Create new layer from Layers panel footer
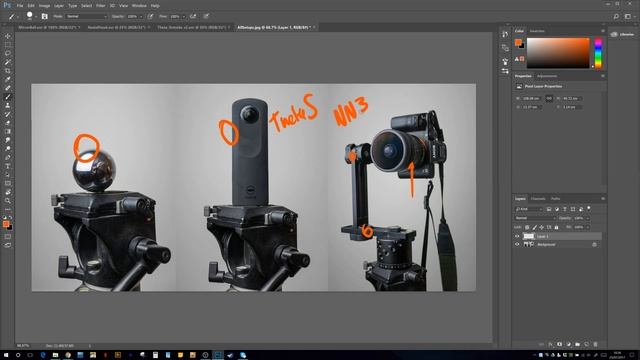This screenshot has height=360, width=640. coord(586,344)
